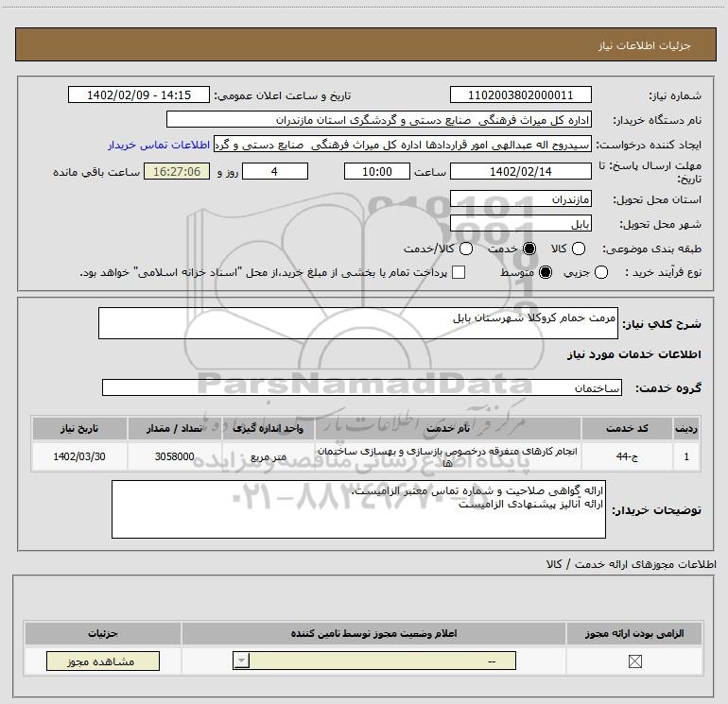Image resolution: width=728 pixels, height=704 pixels.
Task: Click the اطلاعات خدمات مورد نیاز heading
Action: [x=633, y=354]
